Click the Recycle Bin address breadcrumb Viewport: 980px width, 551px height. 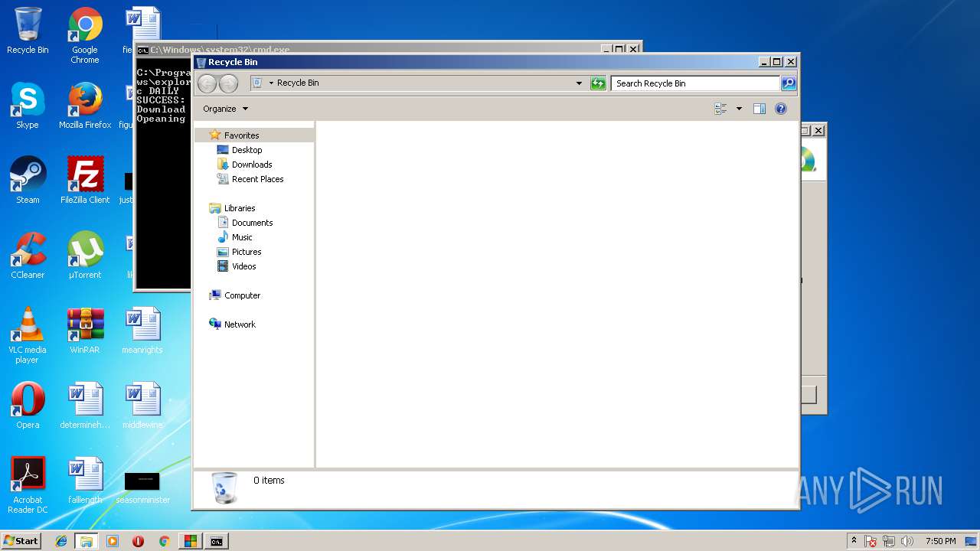pyautogui.click(x=298, y=83)
